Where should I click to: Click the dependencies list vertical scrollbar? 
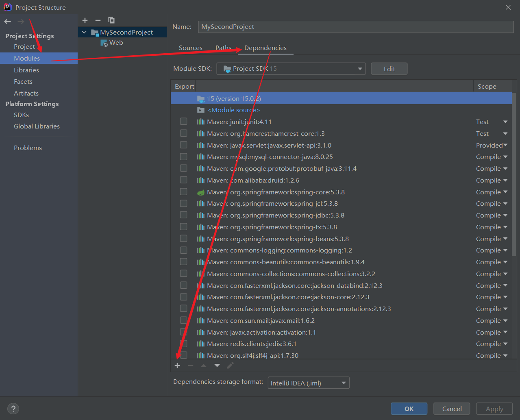coord(514,174)
